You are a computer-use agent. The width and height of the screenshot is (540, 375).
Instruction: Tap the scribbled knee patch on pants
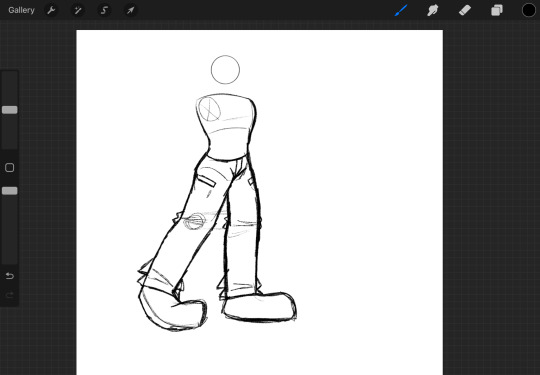coord(195,221)
